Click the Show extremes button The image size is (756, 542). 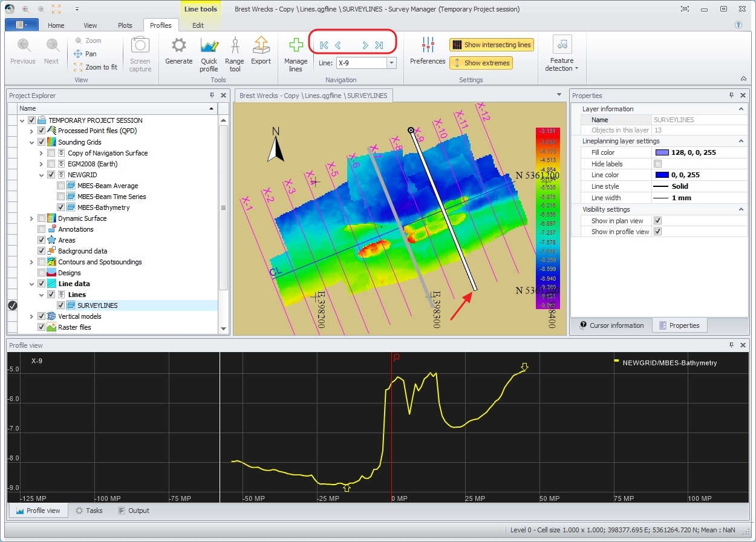(481, 63)
